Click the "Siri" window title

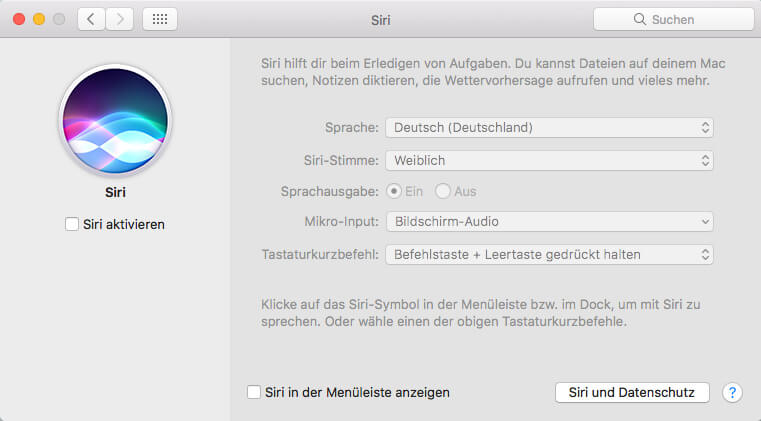(x=380, y=19)
